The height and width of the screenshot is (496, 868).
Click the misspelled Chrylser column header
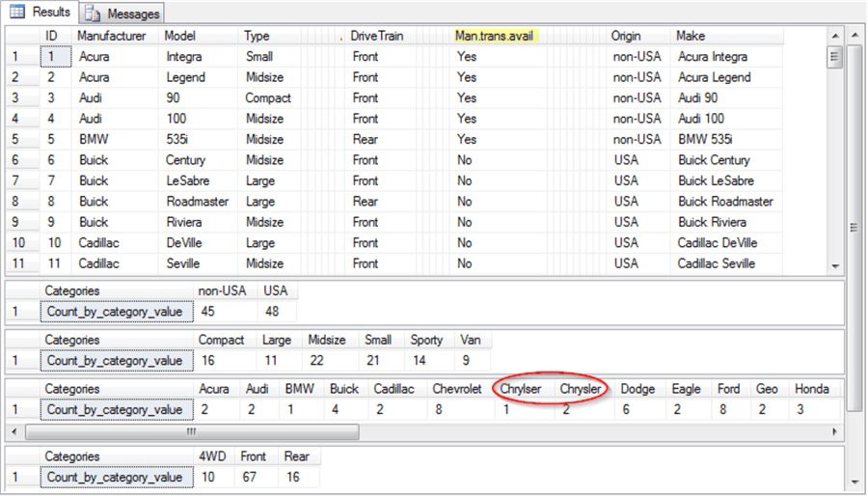click(521, 389)
